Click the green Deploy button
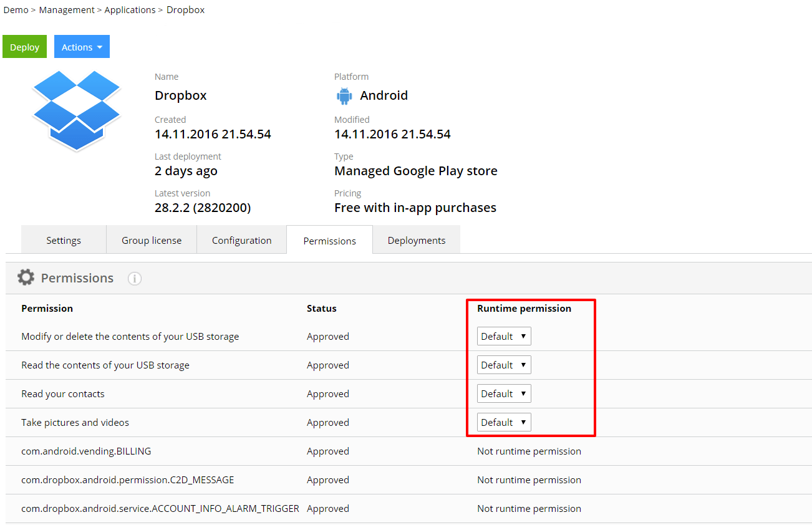Viewport: 812px width, 525px height. click(25, 47)
